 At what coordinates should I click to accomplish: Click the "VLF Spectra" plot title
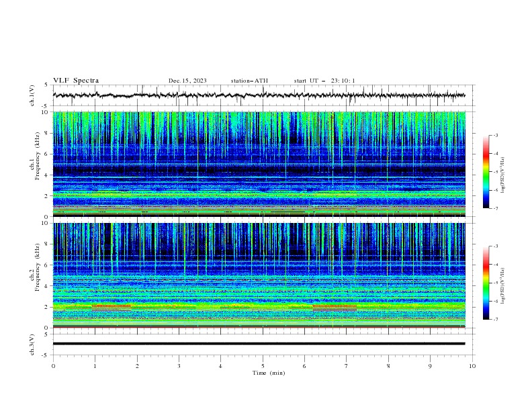coord(76,81)
